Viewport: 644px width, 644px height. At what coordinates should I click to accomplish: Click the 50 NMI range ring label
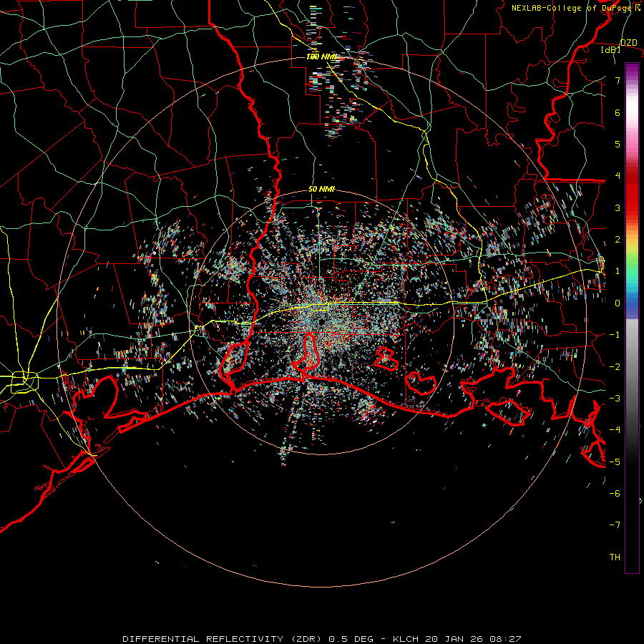321,190
